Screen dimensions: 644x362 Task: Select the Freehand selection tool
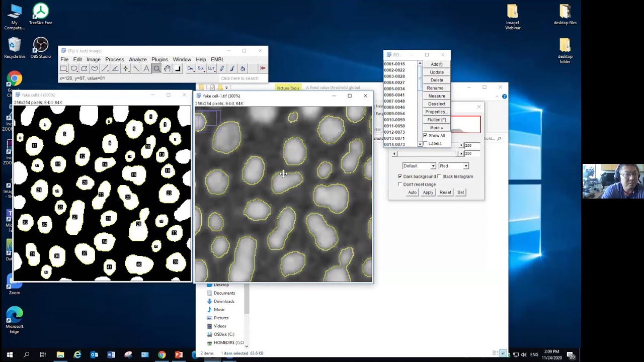(x=95, y=68)
